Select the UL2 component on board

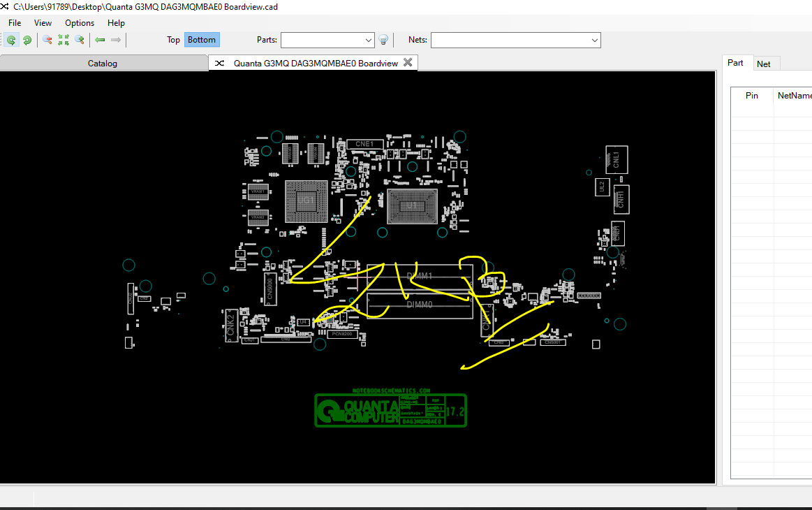(602, 187)
